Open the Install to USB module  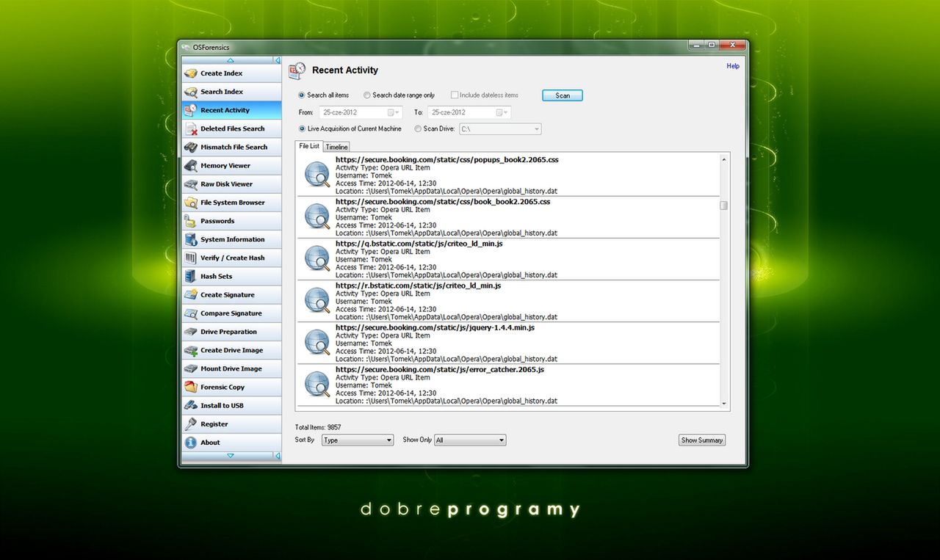pyautogui.click(x=231, y=405)
